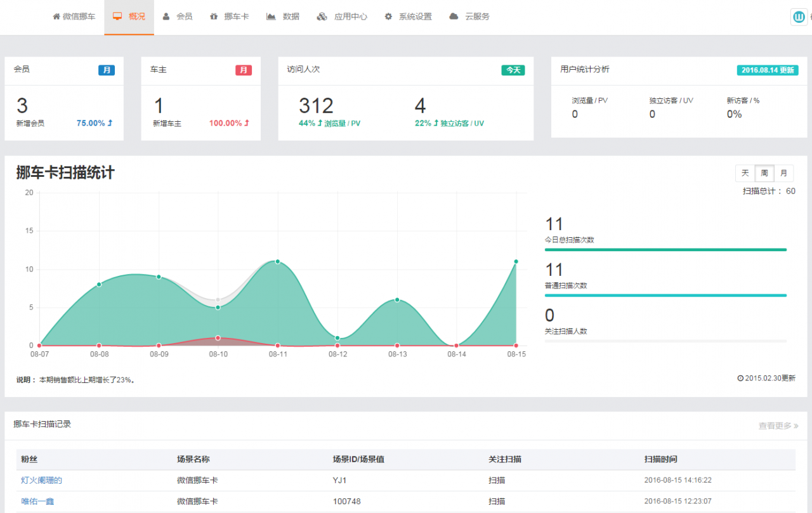Click progress bar under 普通扫描次数
Image resolution: width=812 pixels, height=513 pixels.
pyautogui.click(x=665, y=295)
